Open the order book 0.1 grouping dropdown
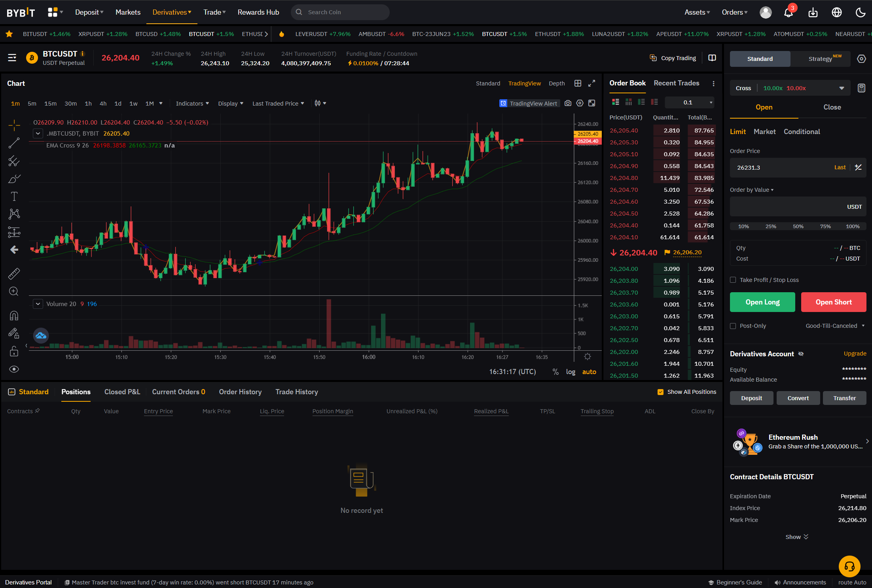The image size is (872, 588). pyautogui.click(x=690, y=102)
